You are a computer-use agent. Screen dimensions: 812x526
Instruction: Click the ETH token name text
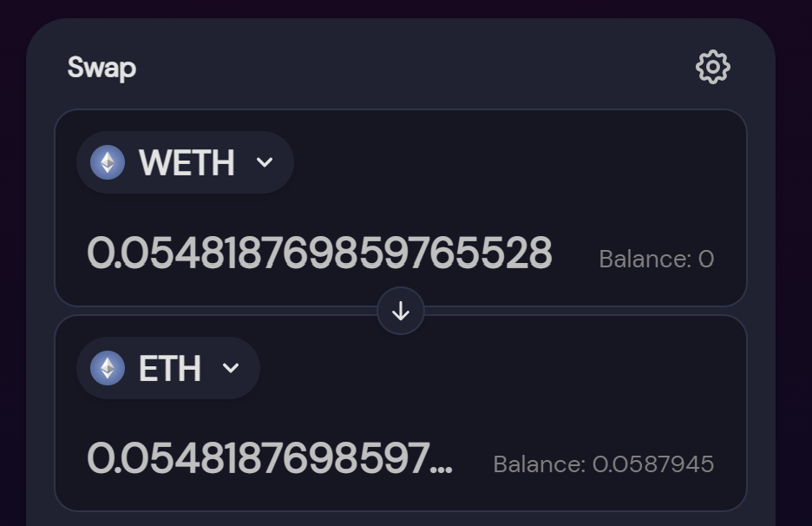coord(170,368)
